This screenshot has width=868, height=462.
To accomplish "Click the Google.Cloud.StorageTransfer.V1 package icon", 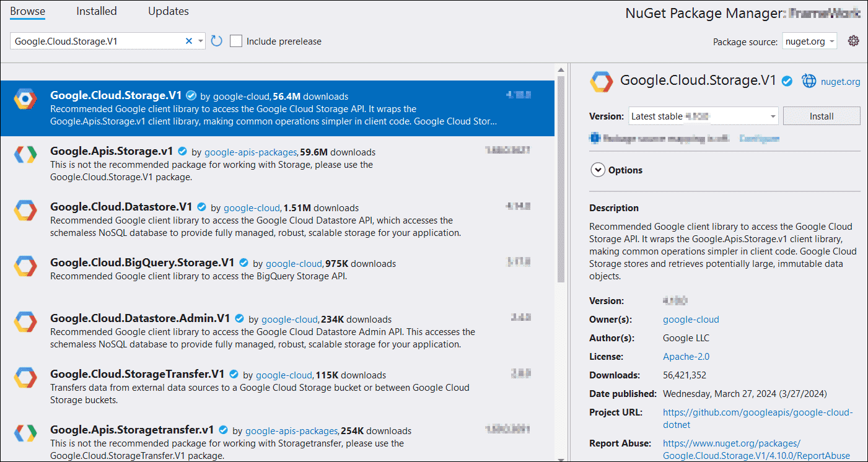I will point(25,378).
